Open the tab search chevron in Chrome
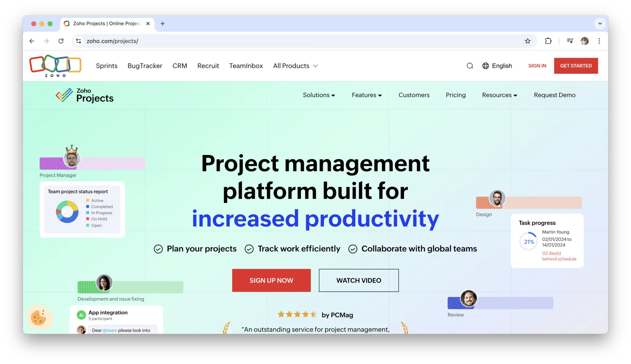631x364 pixels. (600, 24)
